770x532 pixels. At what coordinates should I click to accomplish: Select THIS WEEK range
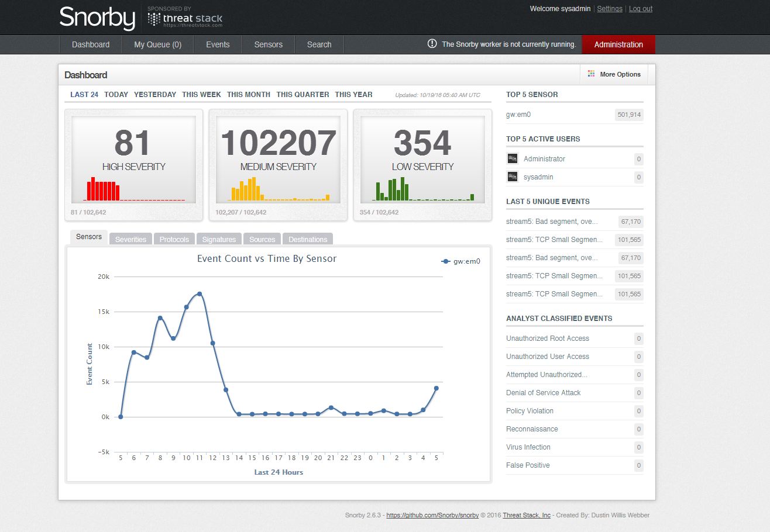(x=201, y=94)
